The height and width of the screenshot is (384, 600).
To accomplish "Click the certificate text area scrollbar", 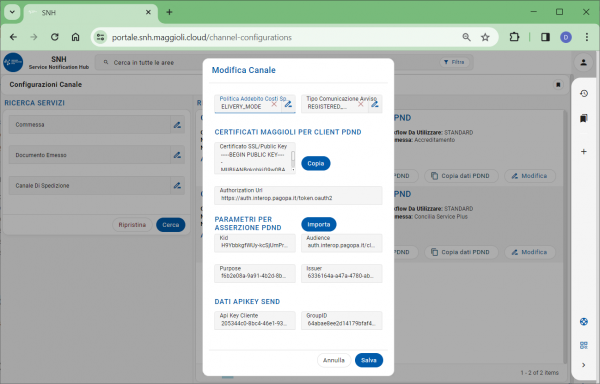I will coord(293,161).
